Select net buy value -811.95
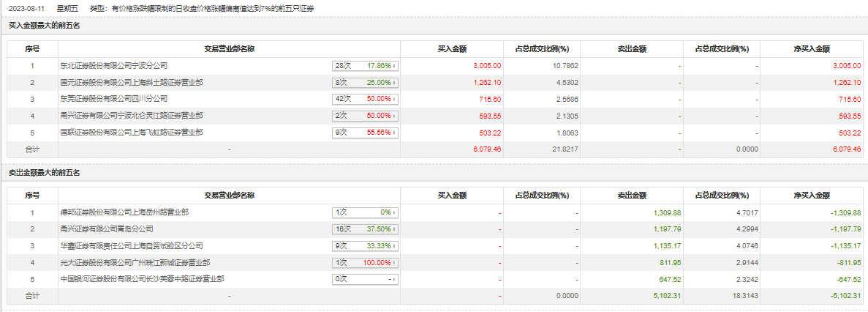 click(x=850, y=263)
